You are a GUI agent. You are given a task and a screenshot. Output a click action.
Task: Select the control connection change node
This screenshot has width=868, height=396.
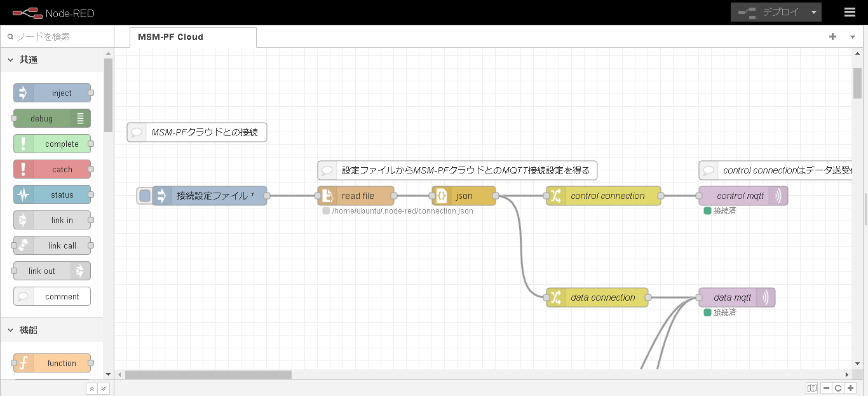click(604, 196)
